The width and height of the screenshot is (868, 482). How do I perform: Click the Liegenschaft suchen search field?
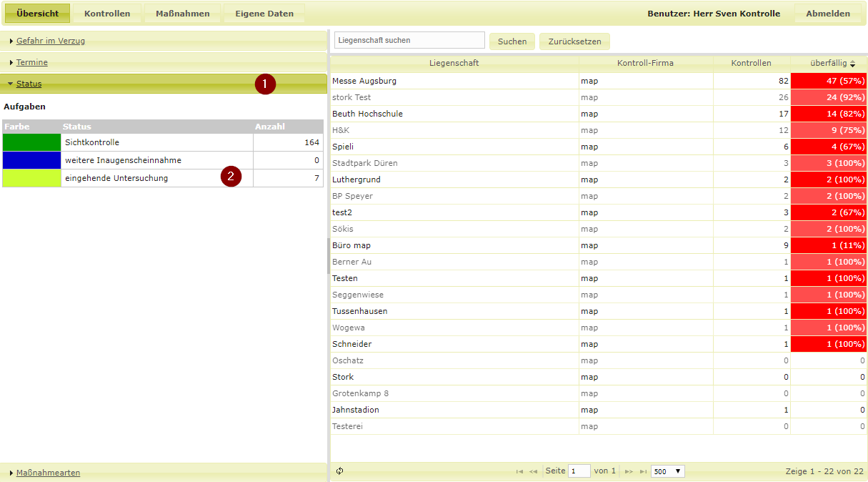coord(409,41)
